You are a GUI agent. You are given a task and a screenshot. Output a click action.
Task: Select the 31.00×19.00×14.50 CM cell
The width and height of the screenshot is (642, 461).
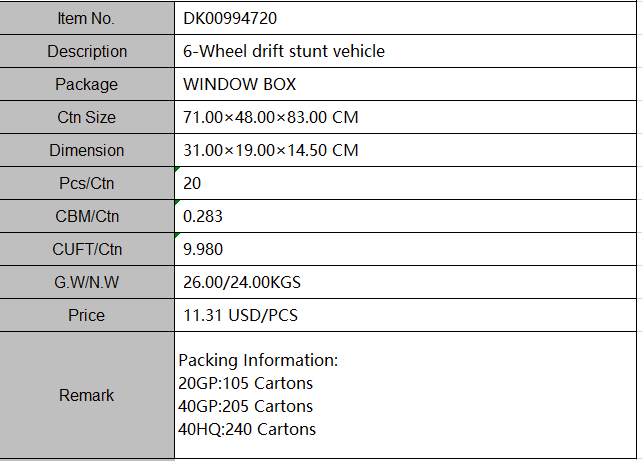tap(405, 150)
